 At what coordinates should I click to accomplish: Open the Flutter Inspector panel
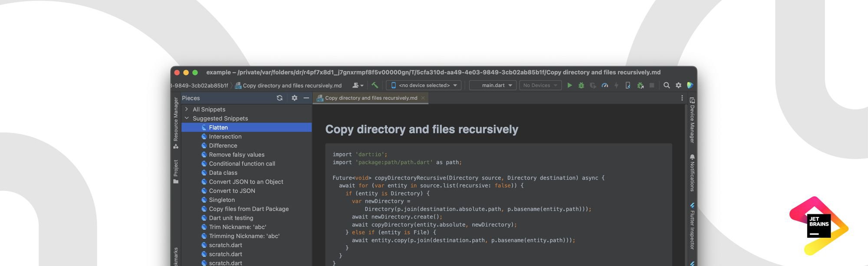(692, 226)
